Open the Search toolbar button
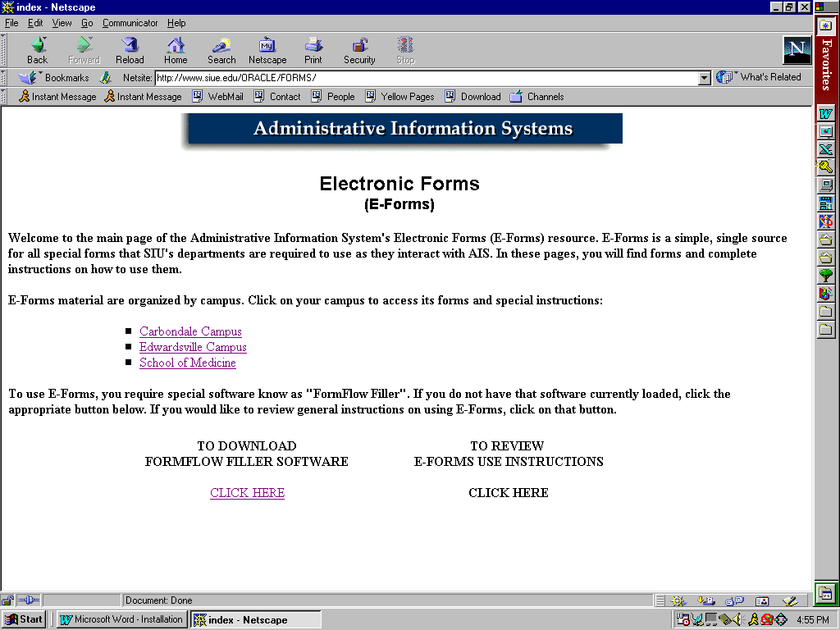840x630 pixels. pyautogui.click(x=221, y=50)
